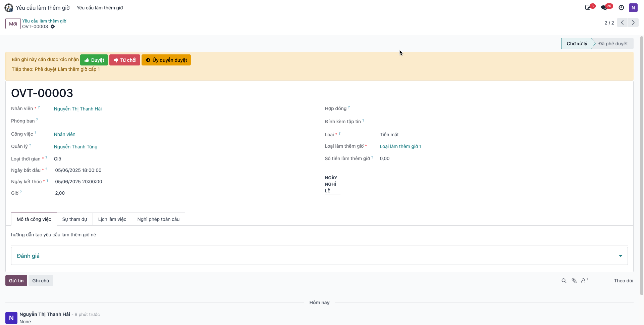
Task: Open the user avatar N menu
Action: pos(633,8)
